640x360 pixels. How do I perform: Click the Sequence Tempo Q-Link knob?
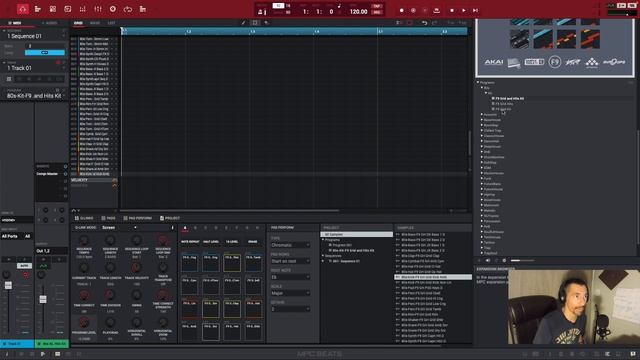(x=84, y=240)
